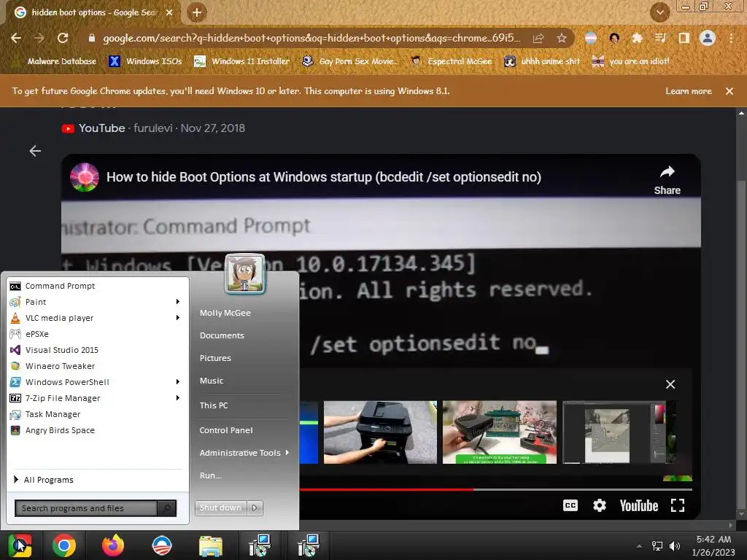Open File Explorer from the taskbar

click(211, 545)
